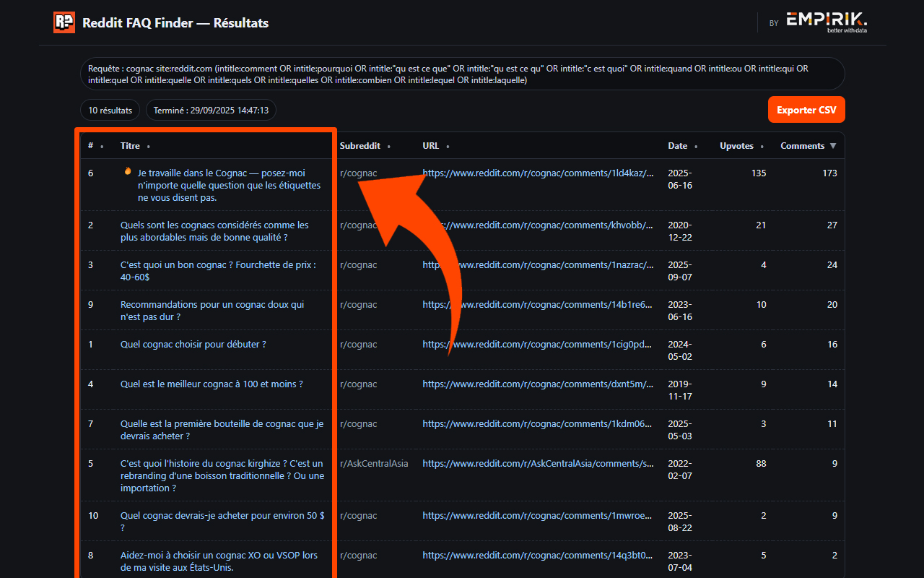Open Reddit URL for 2025-06-16 post

point(538,173)
